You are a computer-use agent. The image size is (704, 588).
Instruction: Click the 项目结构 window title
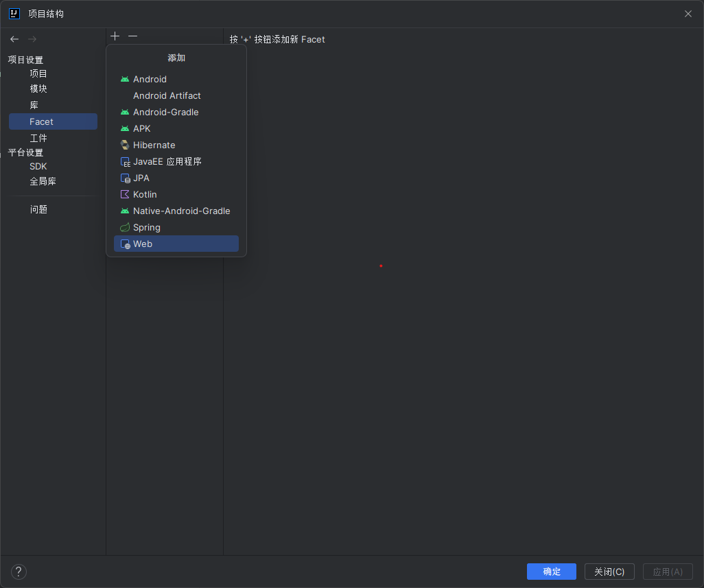(46, 14)
